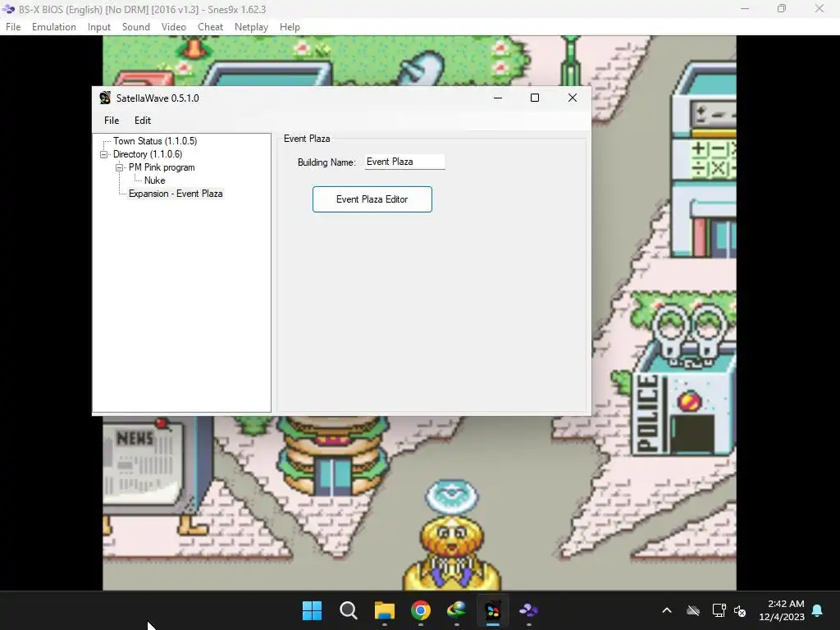Image resolution: width=840 pixels, height=630 pixels.
Task: Switch to SatellaWave taskbar icon
Action: coord(493,610)
